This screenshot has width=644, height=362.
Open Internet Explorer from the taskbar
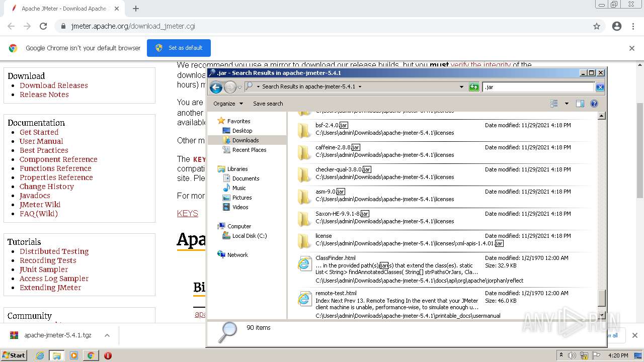click(x=40, y=355)
